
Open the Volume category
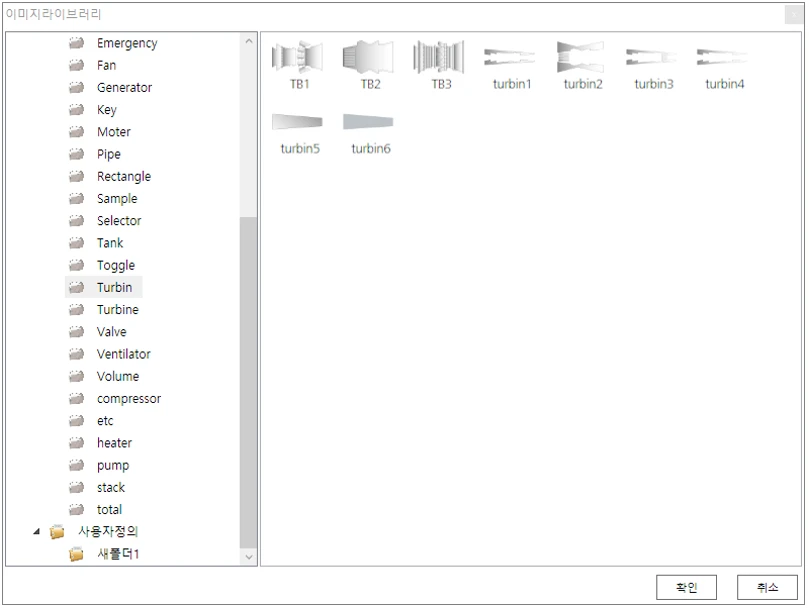tap(118, 376)
